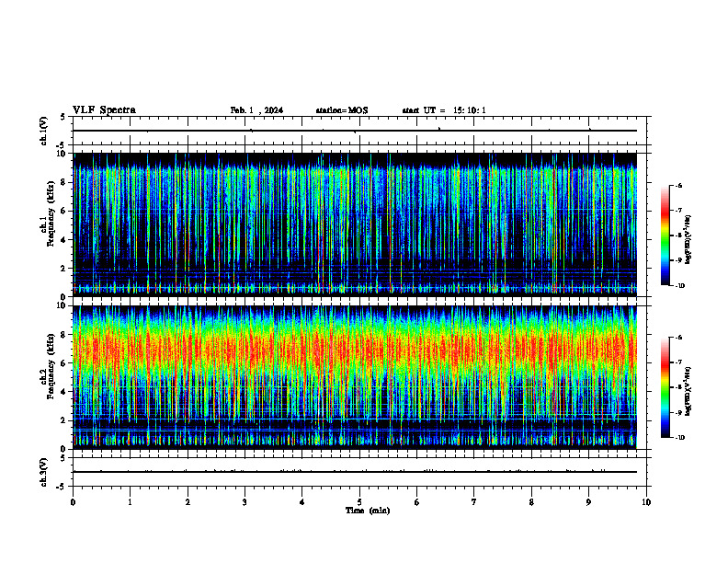Image resolution: width=728 pixels, height=563 pixels.
Task: Click the "start UT = 15:10:1" header text
Action: pos(444,110)
